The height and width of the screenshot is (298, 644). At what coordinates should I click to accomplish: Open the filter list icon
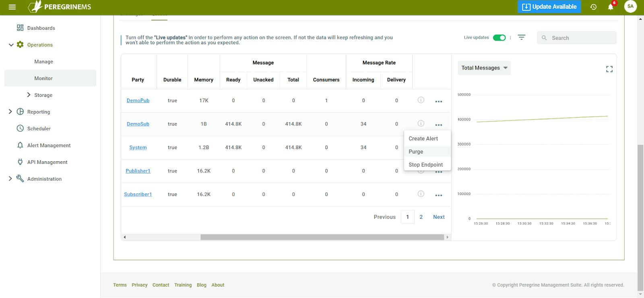(x=521, y=37)
